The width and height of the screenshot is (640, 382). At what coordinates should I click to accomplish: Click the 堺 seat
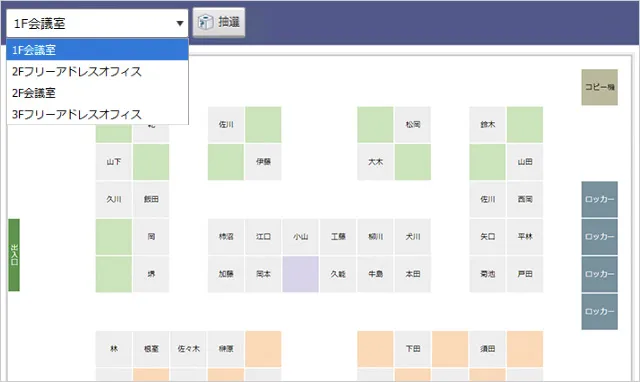[151, 274]
